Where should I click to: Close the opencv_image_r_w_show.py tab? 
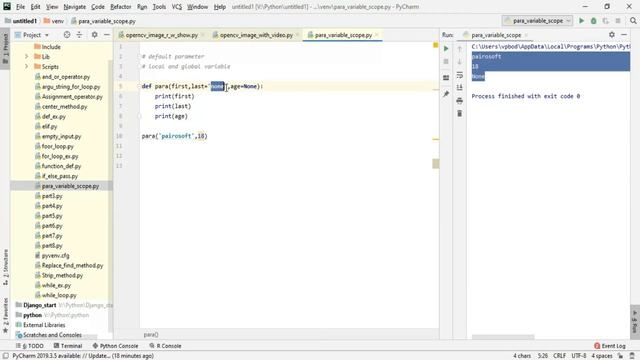[203, 35]
